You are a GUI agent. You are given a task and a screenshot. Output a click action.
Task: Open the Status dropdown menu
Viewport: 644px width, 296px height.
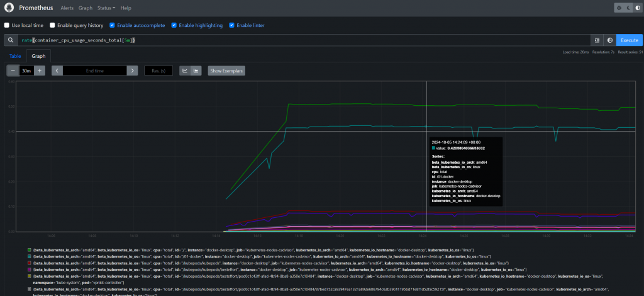coord(106,8)
